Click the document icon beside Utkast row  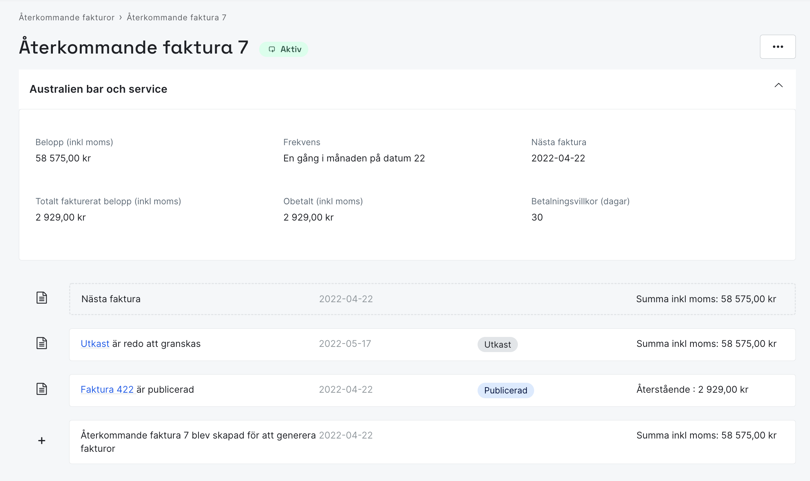[x=42, y=343]
